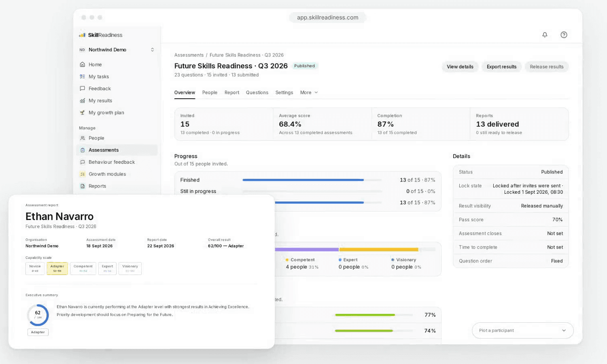The width and height of the screenshot is (607, 364).
Task: Click the People icon under Manage
Action: 83,138
